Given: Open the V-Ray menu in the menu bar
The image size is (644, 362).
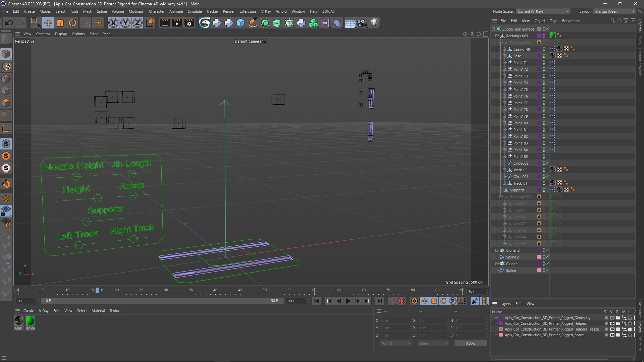Looking at the screenshot, I should point(266,11).
